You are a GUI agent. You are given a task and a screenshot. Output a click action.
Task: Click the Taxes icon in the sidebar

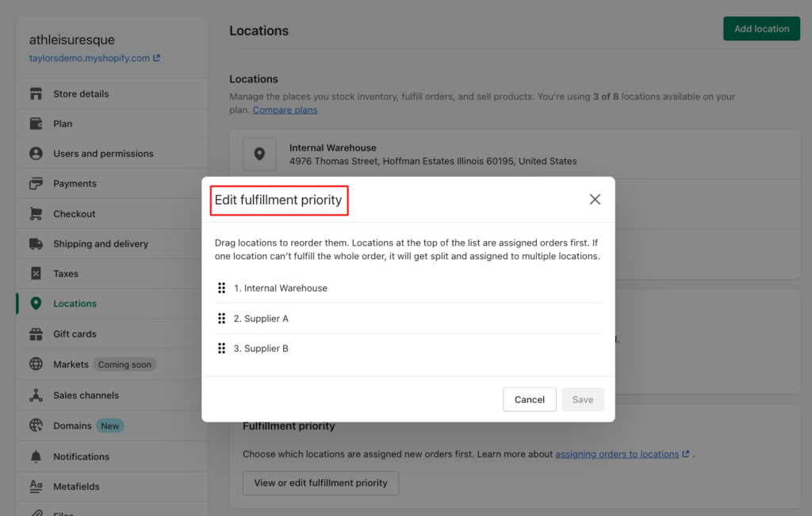(36, 273)
